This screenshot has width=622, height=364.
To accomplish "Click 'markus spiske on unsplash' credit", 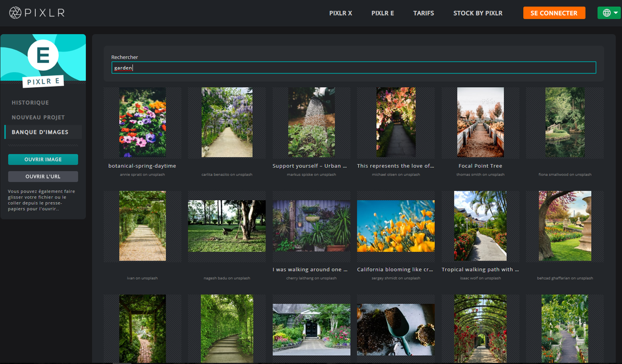I will pyautogui.click(x=312, y=175).
